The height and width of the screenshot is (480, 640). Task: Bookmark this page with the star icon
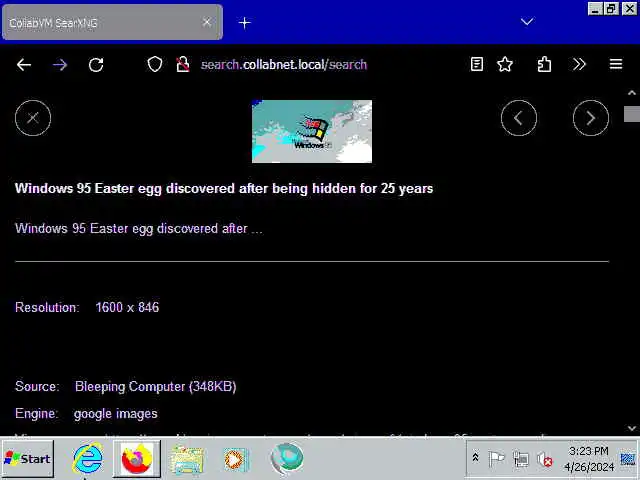tap(505, 64)
